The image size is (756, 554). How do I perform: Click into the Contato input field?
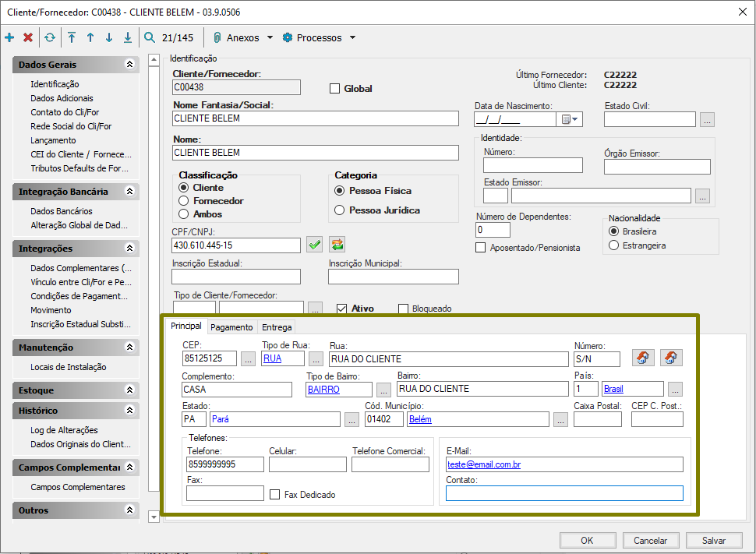pyautogui.click(x=564, y=493)
